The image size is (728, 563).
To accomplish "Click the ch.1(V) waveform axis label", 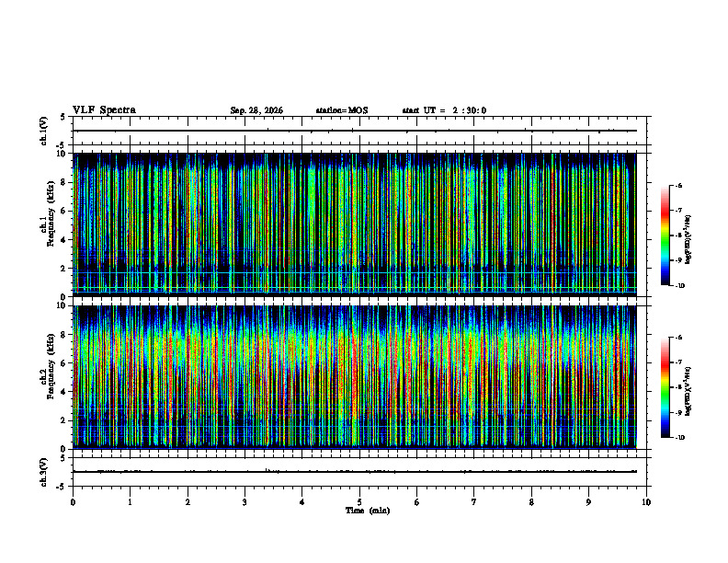I will click(44, 131).
